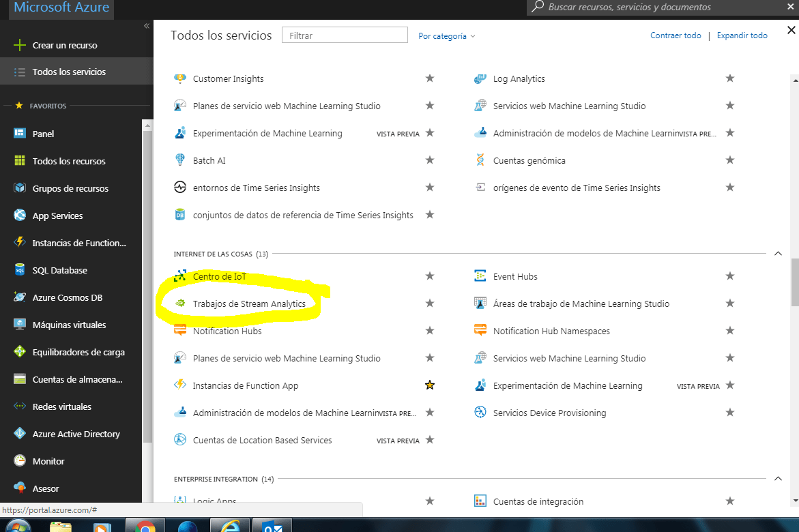This screenshot has height=532, width=799.
Task: Collapse the left sidebar with double chevron
Action: tap(146, 25)
